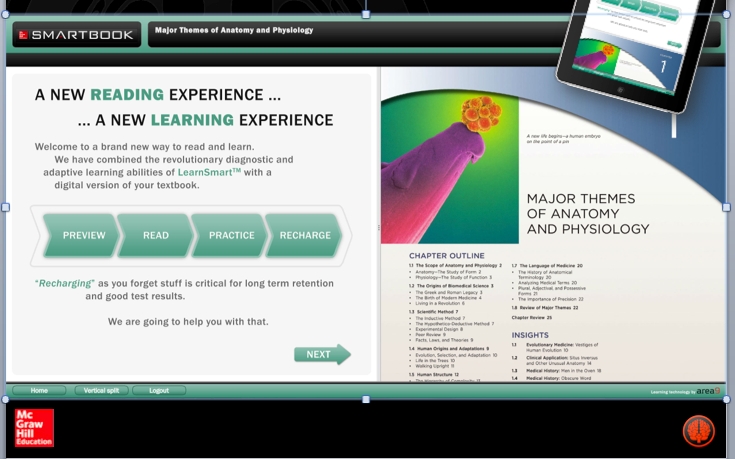The height and width of the screenshot is (459, 735).
Task: Click the vertical split divider handle
Action: click(378, 227)
